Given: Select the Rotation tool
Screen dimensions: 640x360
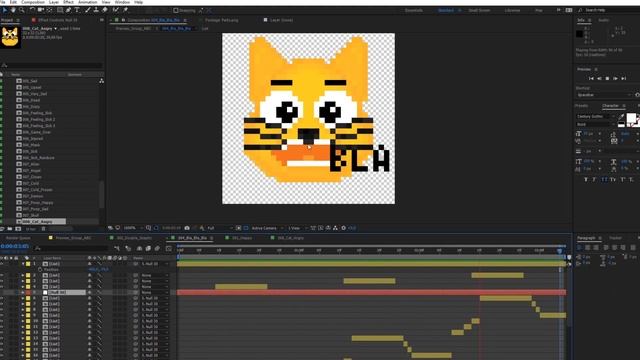Looking at the screenshot, I should [x=32, y=10].
